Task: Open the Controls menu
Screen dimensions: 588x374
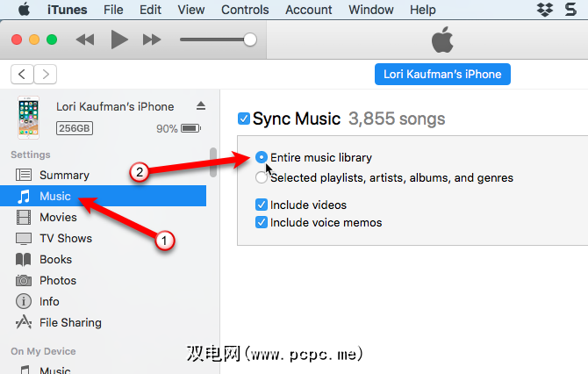Action: coord(245,11)
